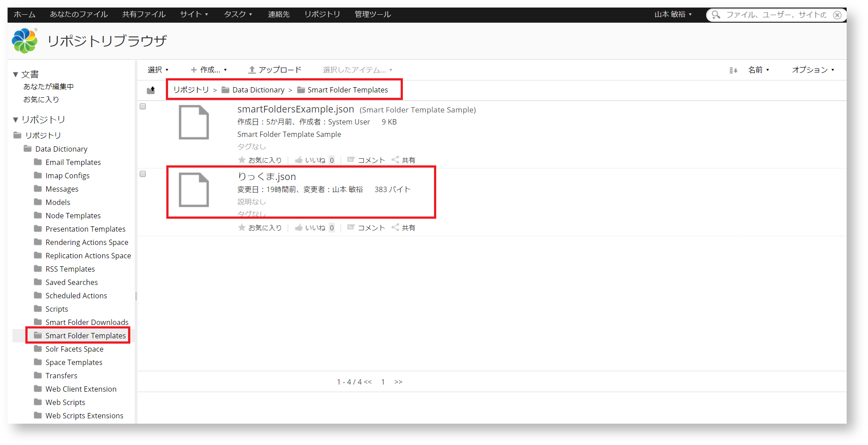Open あなたのファイル in top menu
Screen dimensions: 868x445
[x=79, y=14]
